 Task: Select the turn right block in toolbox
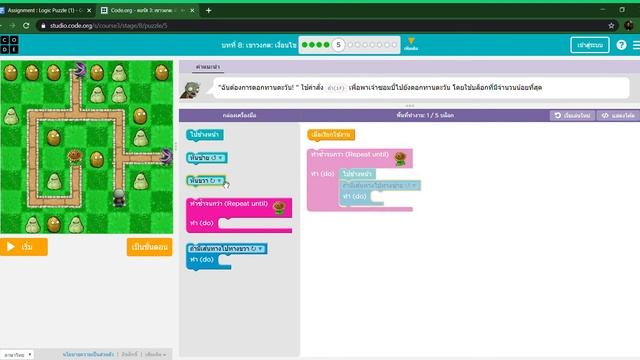tap(206, 180)
